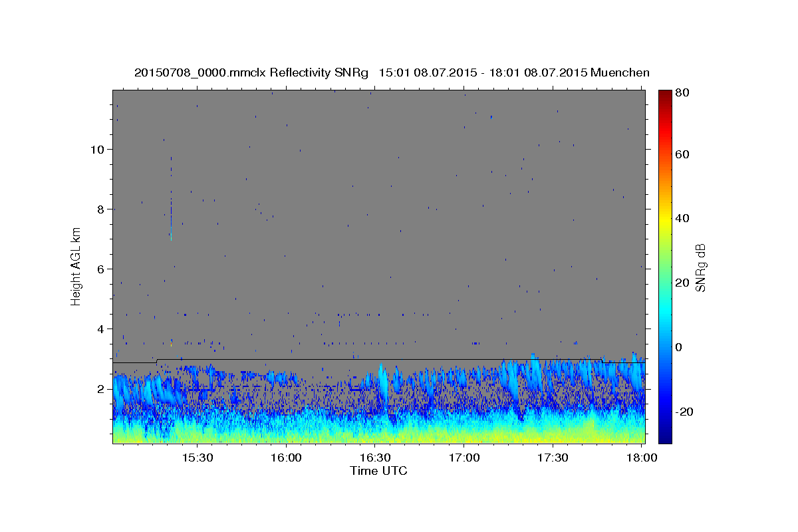The width and height of the screenshot is (798, 532).
Task: Click the colorbar value -20
Action: point(686,412)
